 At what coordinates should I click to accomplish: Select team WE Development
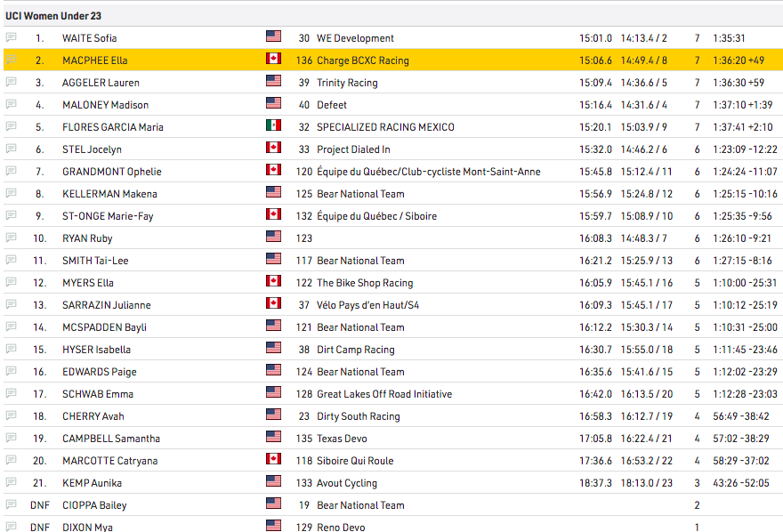click(355, 38)
